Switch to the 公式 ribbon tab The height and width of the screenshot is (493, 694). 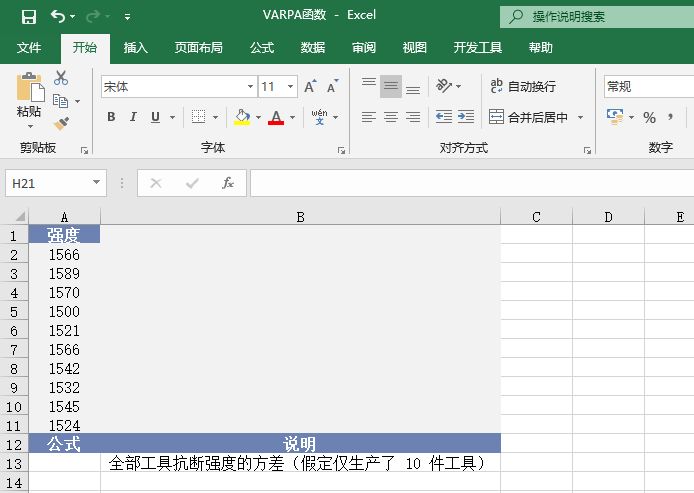click(x=262, y=47)
